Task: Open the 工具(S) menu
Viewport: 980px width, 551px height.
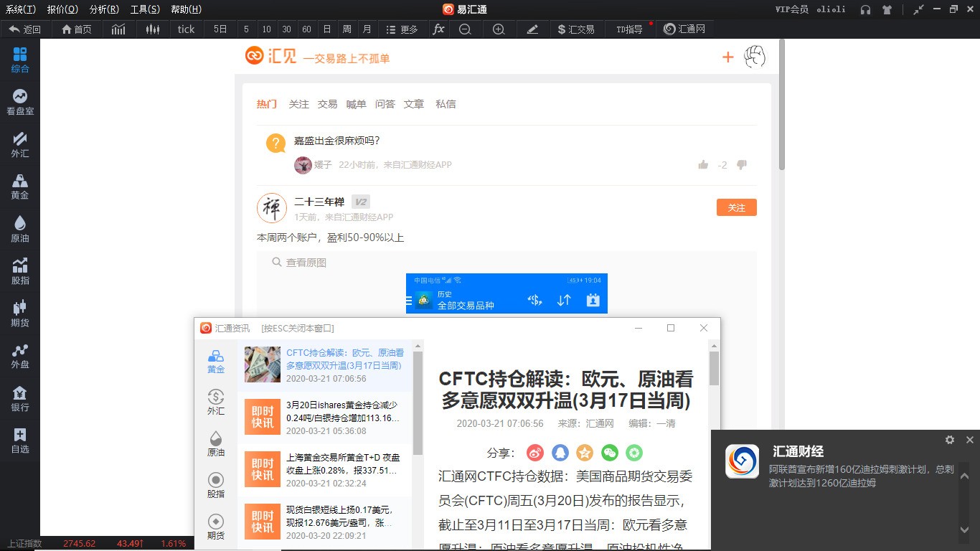Action: coord(145,9)
